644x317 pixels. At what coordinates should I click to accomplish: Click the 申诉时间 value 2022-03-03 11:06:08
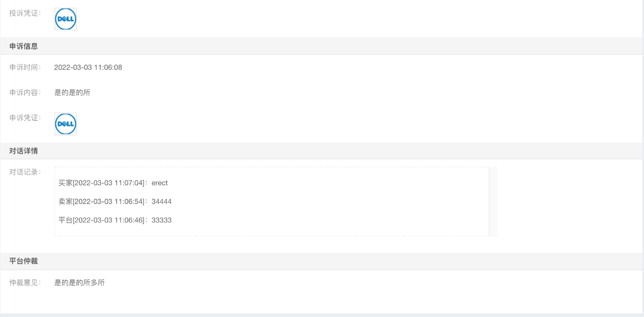tap(88, 68)
